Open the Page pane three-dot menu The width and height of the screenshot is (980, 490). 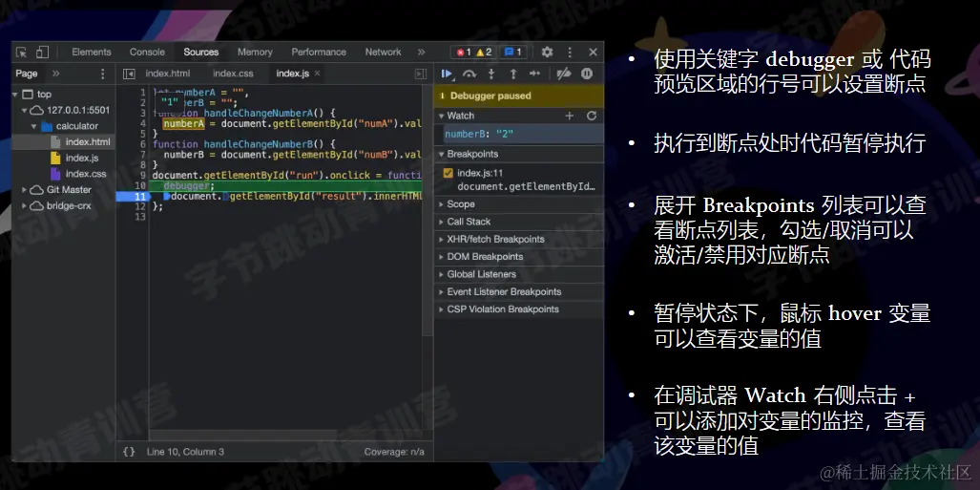pos(103,74)
